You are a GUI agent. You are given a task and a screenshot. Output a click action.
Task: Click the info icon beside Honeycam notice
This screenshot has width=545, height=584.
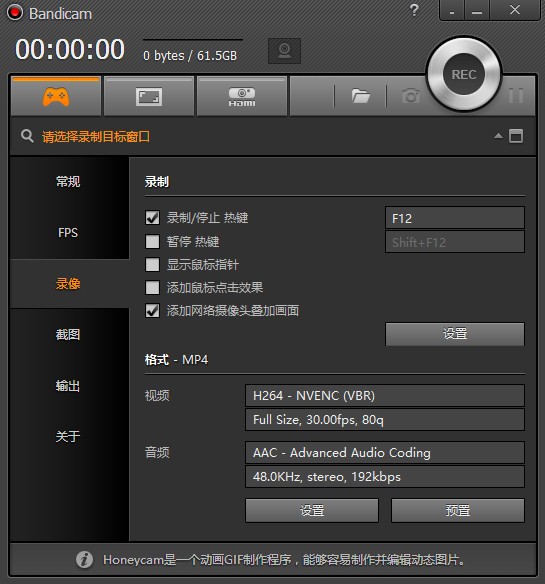click(x=85, y=559)
